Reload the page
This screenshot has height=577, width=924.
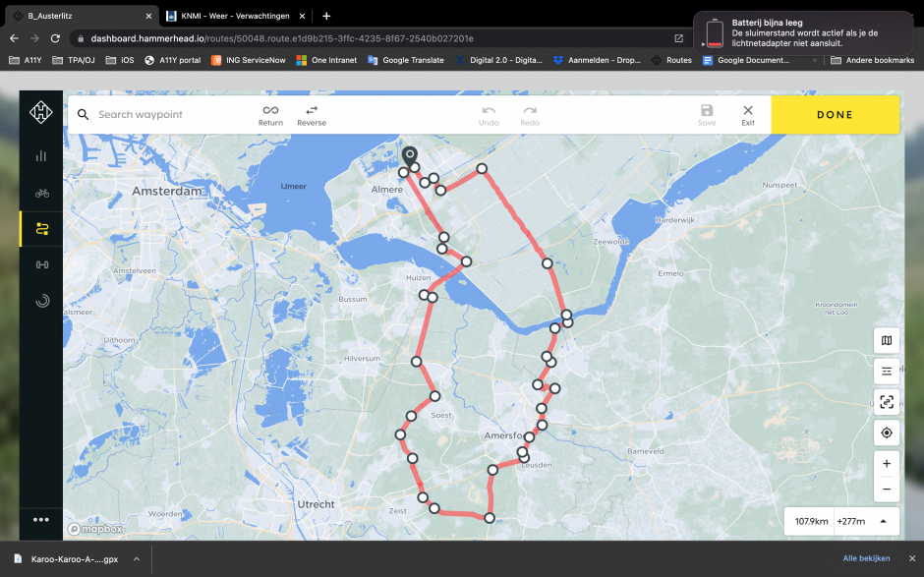point(55,38)
